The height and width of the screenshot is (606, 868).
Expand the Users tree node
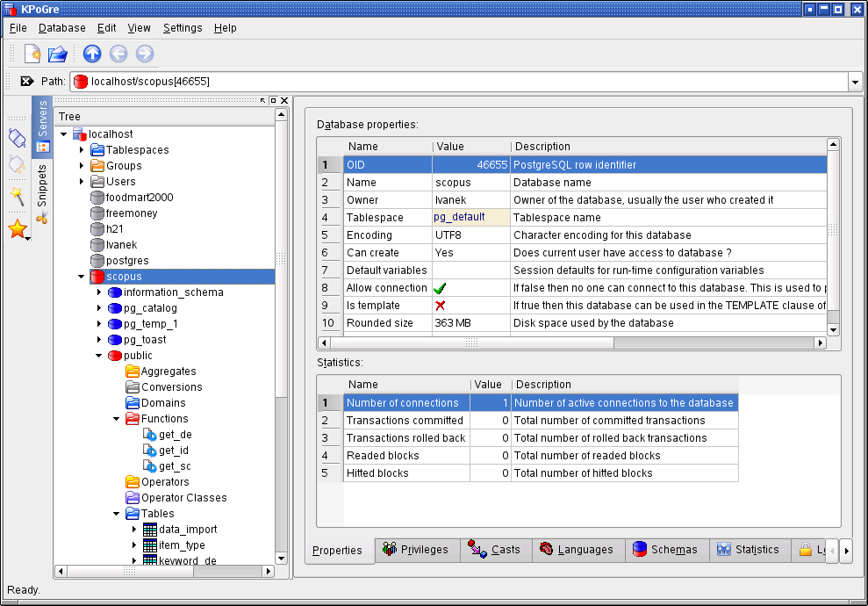pos(82,182)
